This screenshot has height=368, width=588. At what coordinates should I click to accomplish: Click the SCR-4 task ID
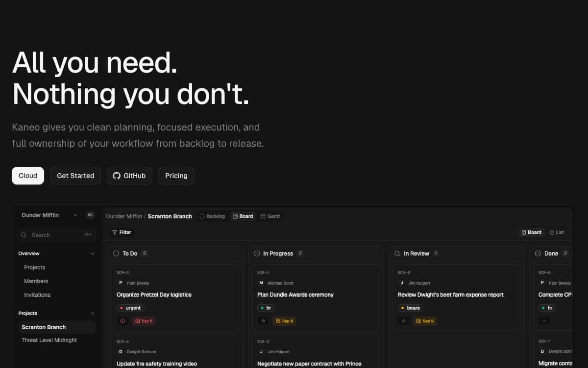(x=122, y=342)
